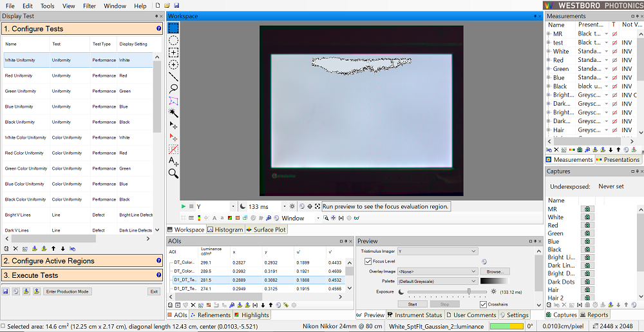Expand the MR measurement tree node
This screenshot has width=644, height=332.
[549, 34]
